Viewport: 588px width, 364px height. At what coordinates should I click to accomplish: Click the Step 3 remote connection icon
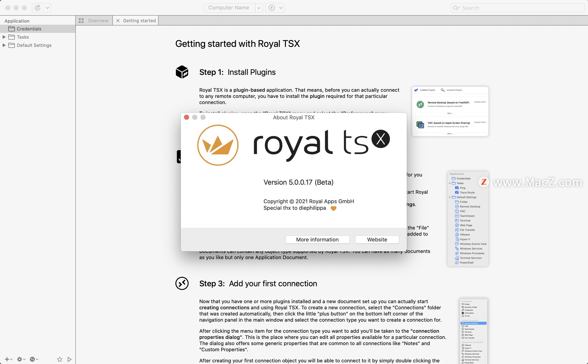(x=182, y=283)
